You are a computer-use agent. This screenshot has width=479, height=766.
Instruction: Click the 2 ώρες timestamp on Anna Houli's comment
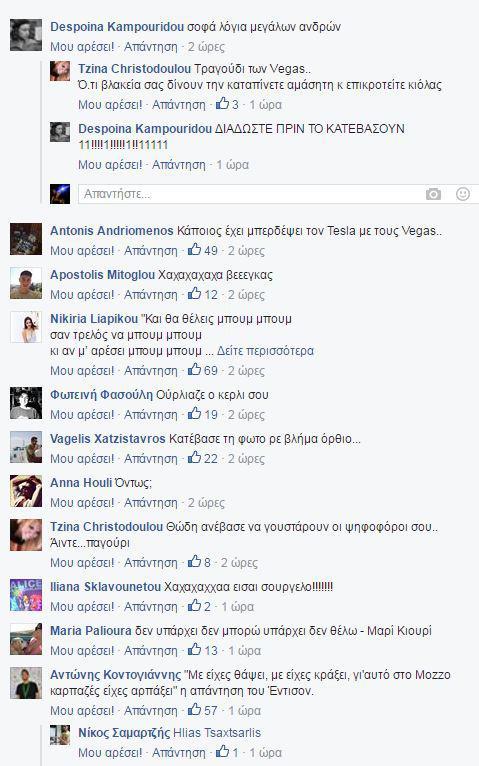click(x=206, y=502)
